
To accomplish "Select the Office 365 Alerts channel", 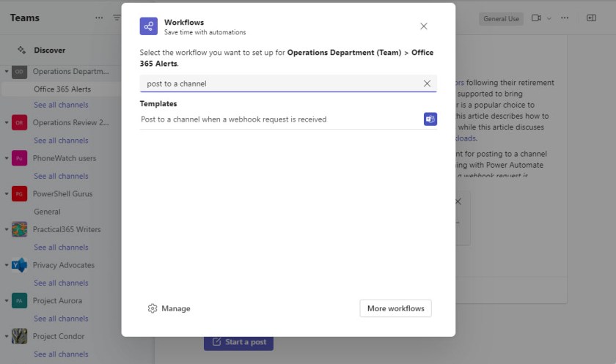I will click(62, 89).
